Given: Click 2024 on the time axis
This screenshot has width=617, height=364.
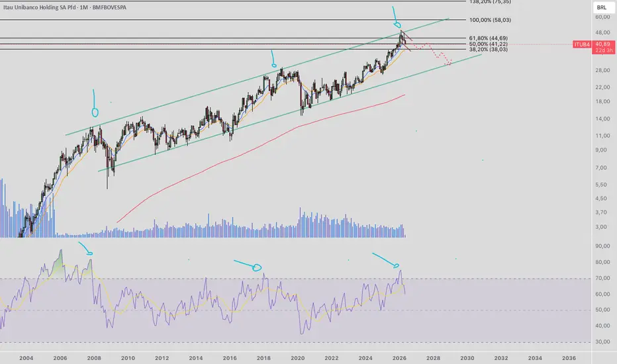Looking at the screenshot, I should (x=365, y=358).
